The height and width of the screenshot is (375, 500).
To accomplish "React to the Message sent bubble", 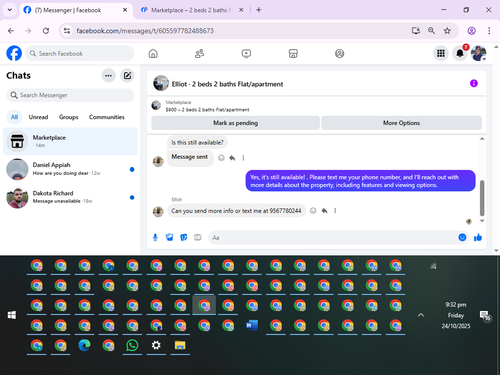I will pyautogui.click(x=221, y=158).
